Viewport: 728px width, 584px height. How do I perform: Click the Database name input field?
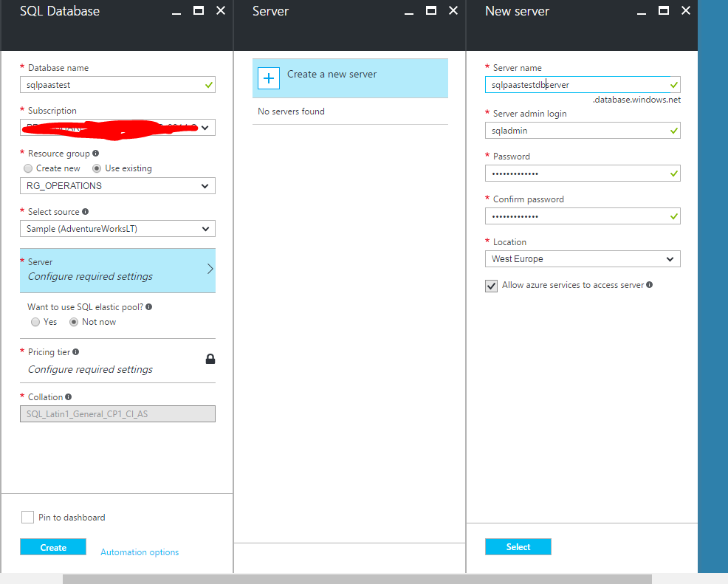117,84
